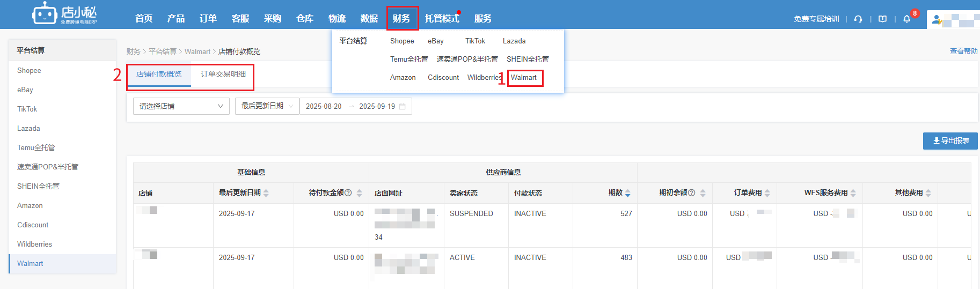Select 速卖通POP&半托管 in the dropdown menu
Screen dimensions: 980x289
[467, 59]
